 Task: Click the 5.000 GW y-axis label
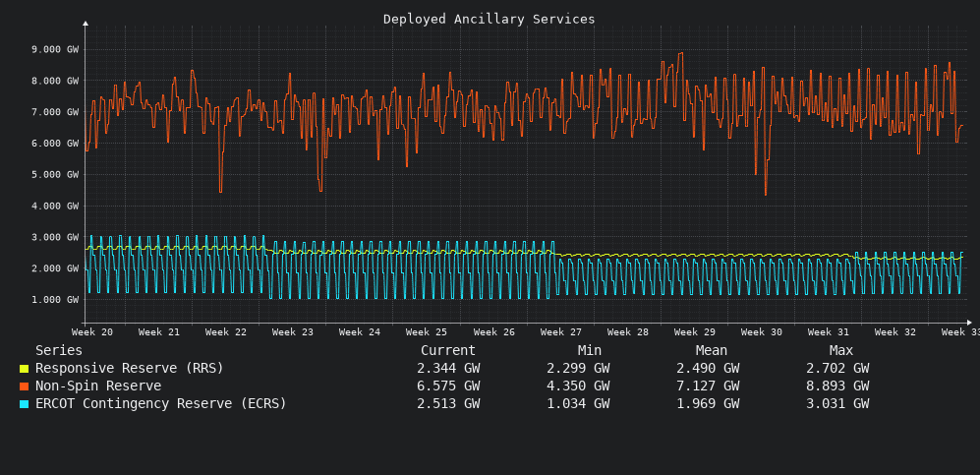coord(55,174)
